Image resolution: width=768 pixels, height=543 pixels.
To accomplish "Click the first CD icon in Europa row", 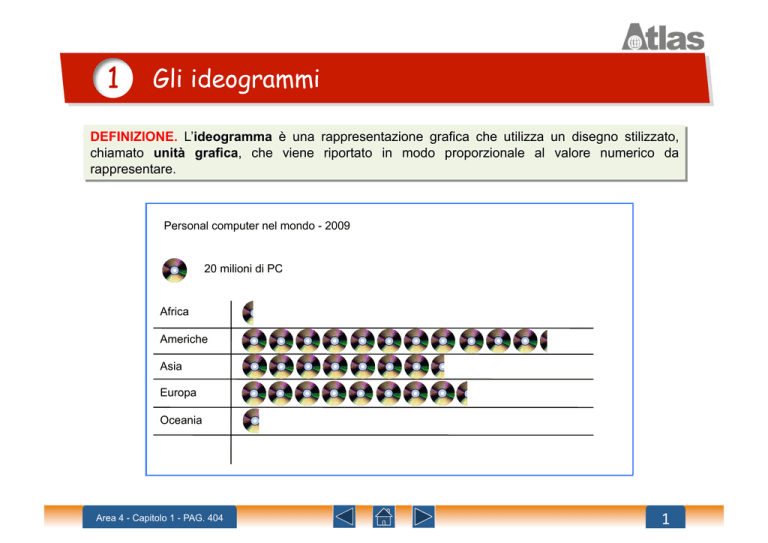I will tap(254, 394).
